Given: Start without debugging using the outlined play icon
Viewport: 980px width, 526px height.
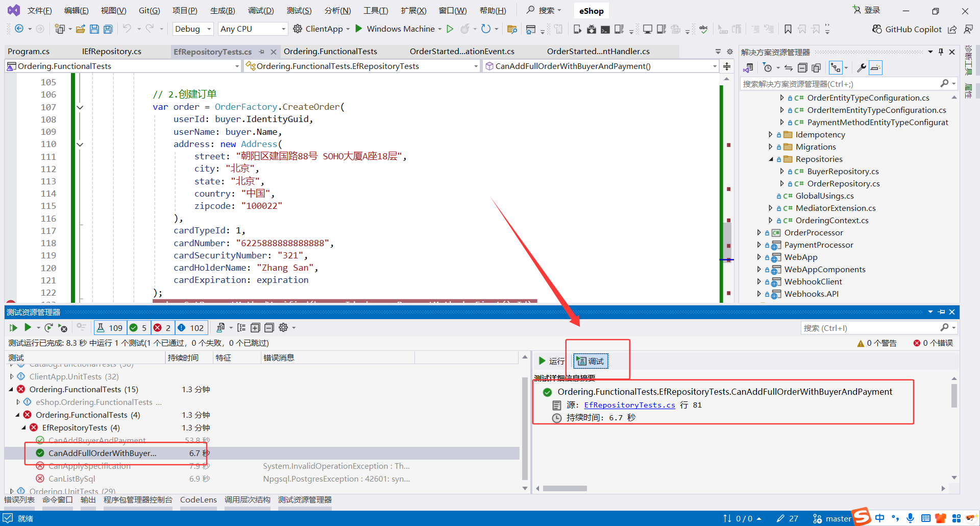Looking at the screenshot, I should click(x=450, y=29).
